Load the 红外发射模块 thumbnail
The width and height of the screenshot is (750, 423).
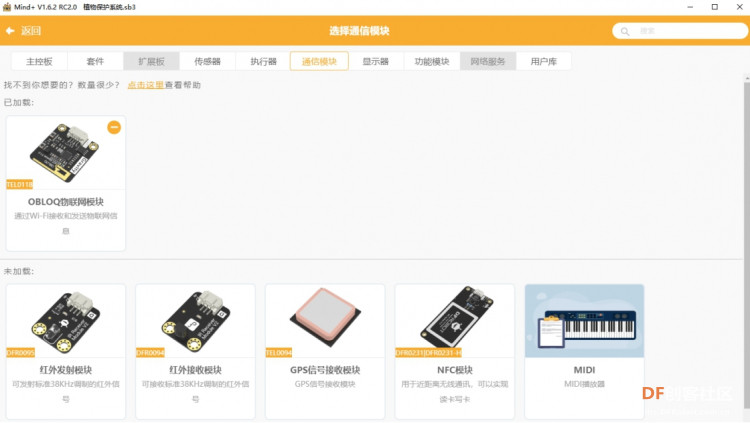point(66,322)
